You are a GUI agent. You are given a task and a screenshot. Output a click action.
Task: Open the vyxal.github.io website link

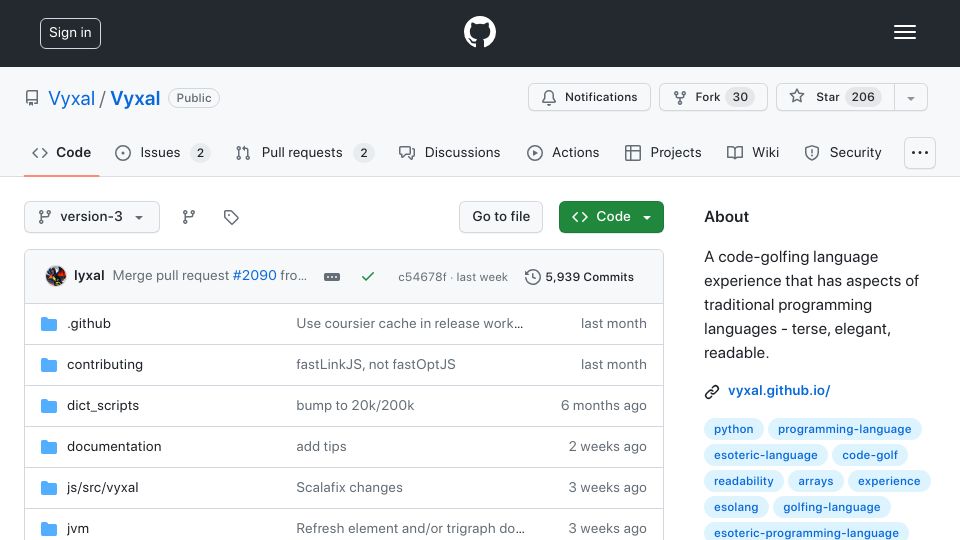click(x=779, y=391)
